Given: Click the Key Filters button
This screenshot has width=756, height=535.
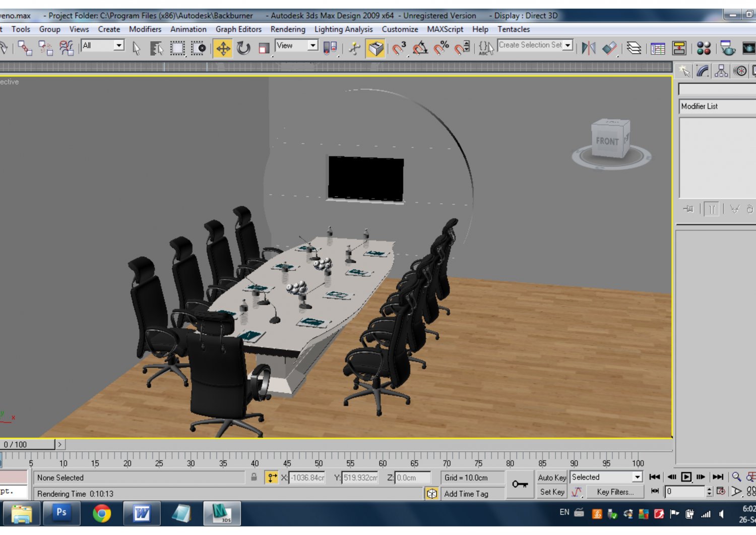Looking at the screenshot, I should click(615, 492).
